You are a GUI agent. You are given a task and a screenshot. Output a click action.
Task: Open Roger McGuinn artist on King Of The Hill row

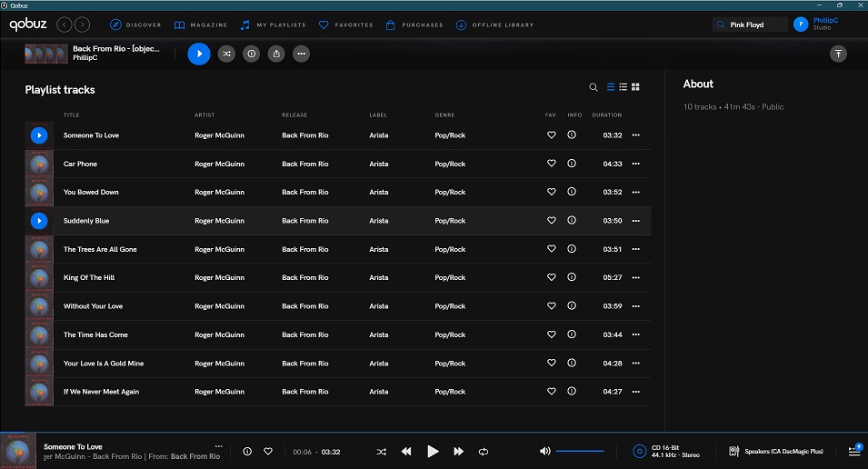coord(219,277)
